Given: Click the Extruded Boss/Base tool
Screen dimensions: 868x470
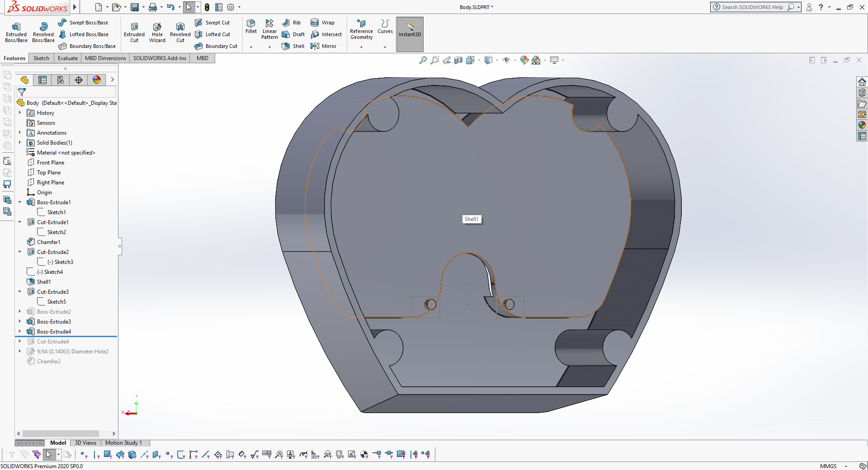Looking at the screenshot, I should [16, 32].
